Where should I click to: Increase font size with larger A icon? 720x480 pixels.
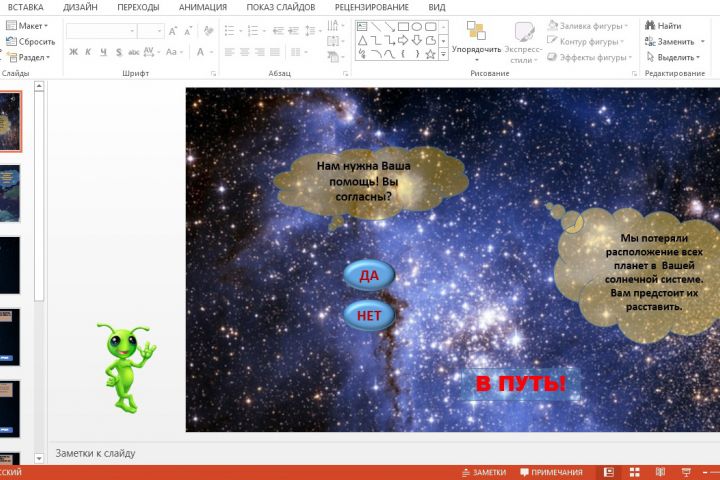pos(173,31)
